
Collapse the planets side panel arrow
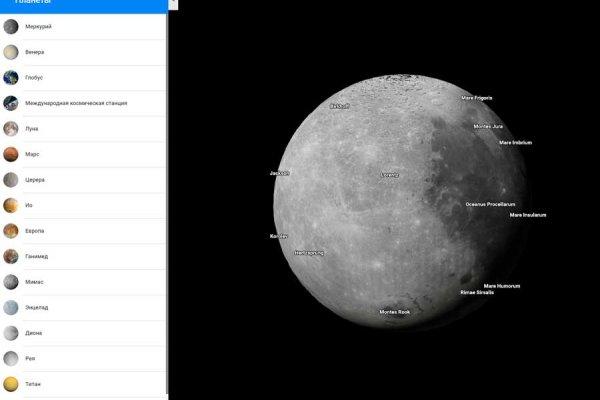coord(173,4)
